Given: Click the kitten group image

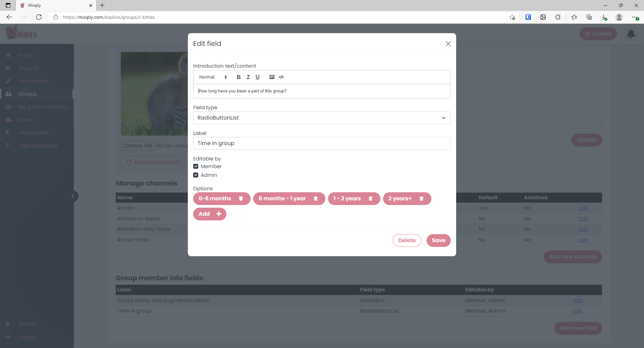Looking at the screenshot, I should coord(154,94).
